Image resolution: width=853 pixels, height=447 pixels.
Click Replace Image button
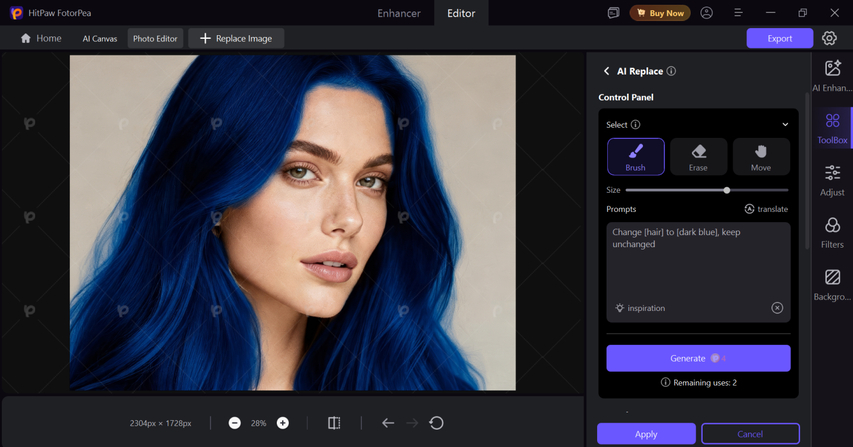click(x=236, y=39)
